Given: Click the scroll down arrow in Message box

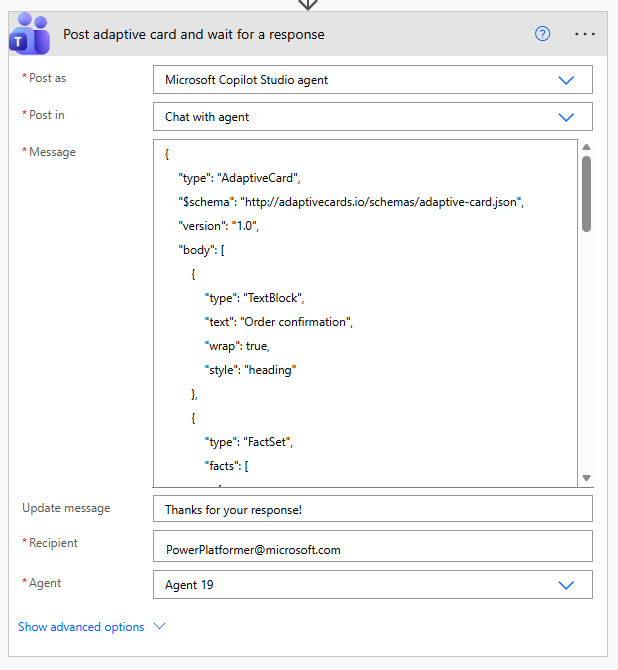Looking at the screenshot, I should pos(586,478).
